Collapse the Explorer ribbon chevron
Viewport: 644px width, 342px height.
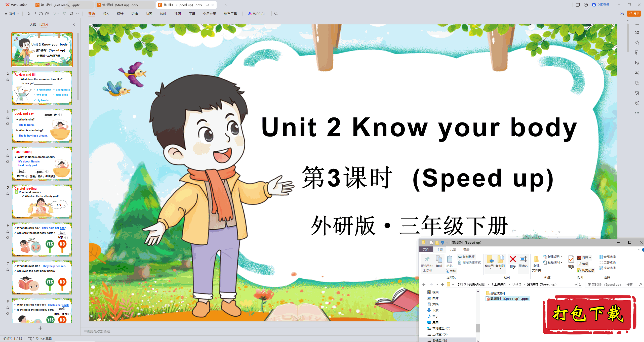click(x=638, y=250)
